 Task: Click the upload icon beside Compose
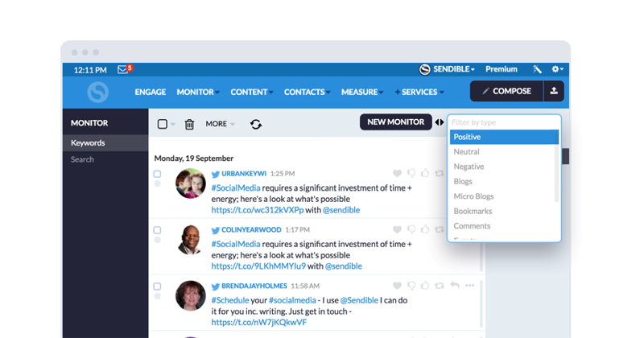[554, 92]
